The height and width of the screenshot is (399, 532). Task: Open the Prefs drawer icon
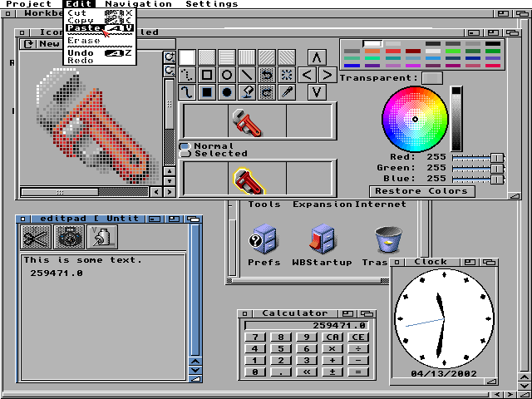264,240
